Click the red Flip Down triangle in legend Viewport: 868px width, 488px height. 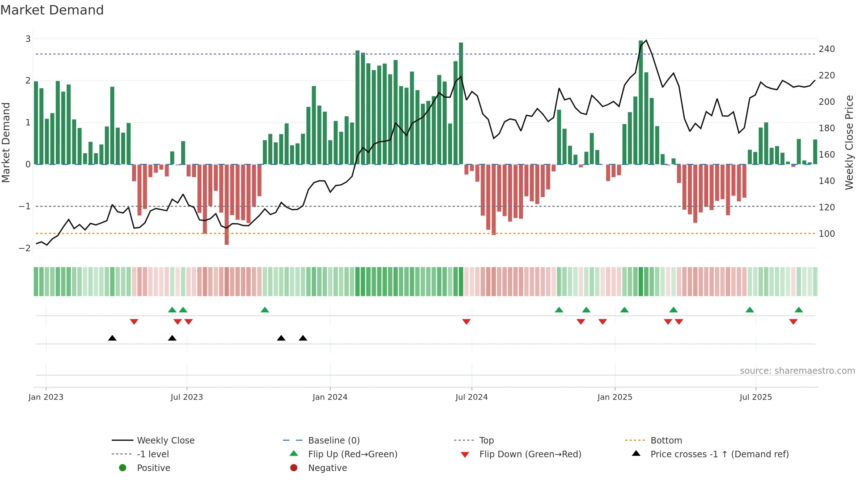pos(465,455)
